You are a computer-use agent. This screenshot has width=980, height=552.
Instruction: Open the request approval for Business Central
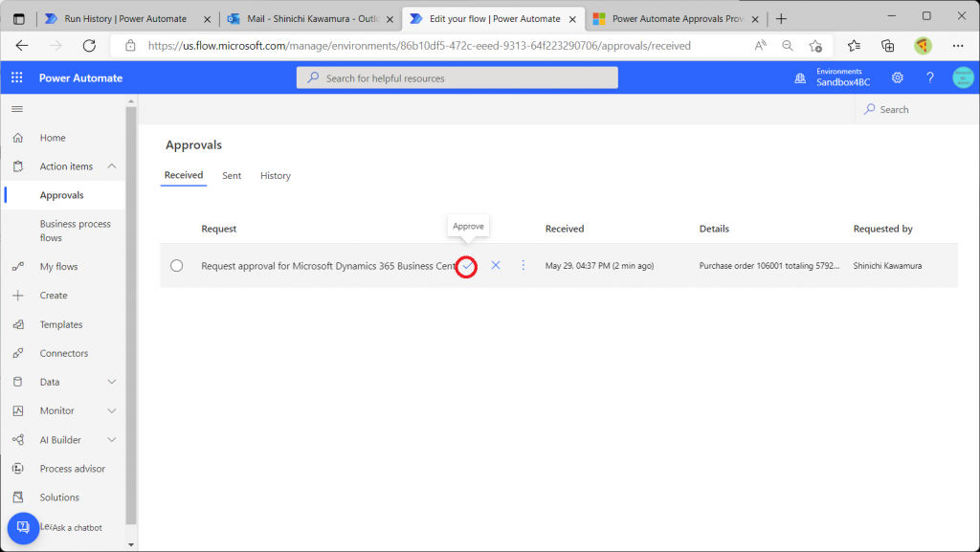click(328, 265)
